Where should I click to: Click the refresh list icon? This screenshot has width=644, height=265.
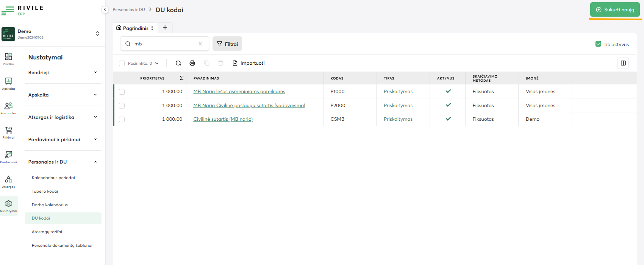pos(178,63)
